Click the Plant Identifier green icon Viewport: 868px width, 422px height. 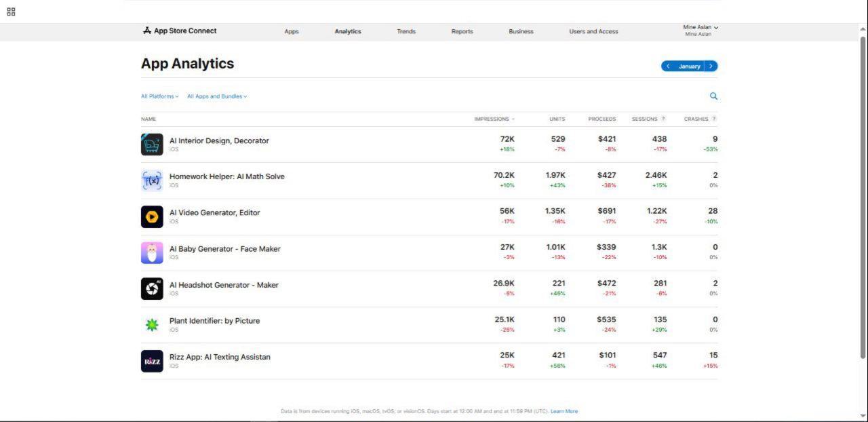(x=152, y=325)
